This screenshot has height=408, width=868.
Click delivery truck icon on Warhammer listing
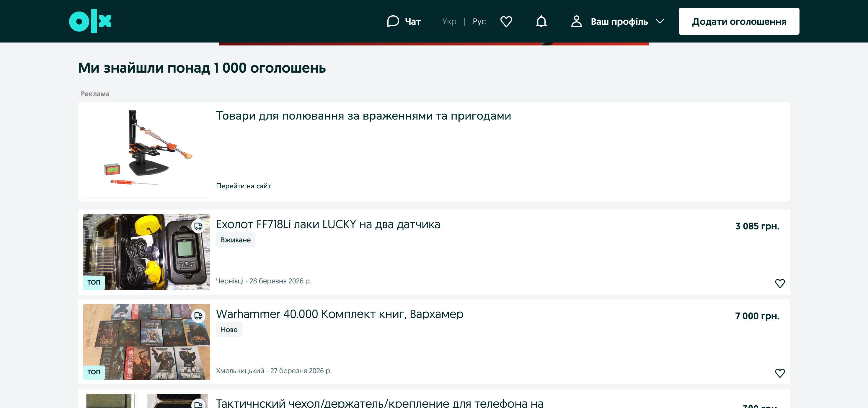pos(198,316)
